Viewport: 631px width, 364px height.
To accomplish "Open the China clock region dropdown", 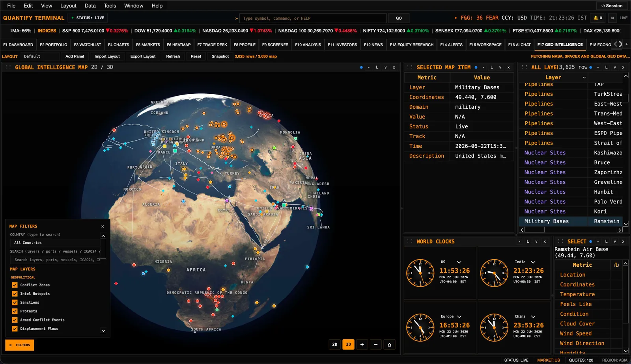I will [x=533, y=317].
